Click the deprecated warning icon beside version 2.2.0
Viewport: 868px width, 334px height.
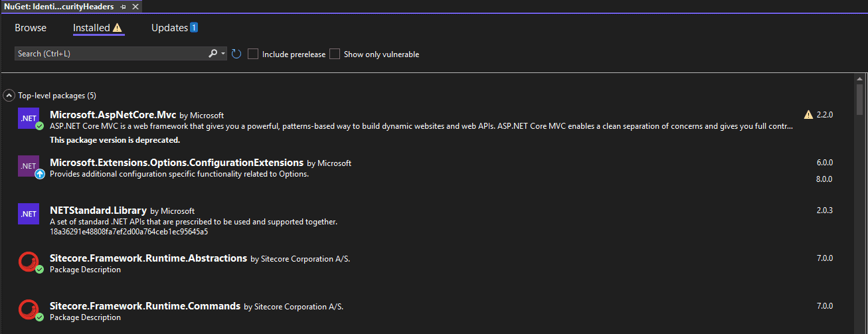pyautogui.click(x=808, y=114)
